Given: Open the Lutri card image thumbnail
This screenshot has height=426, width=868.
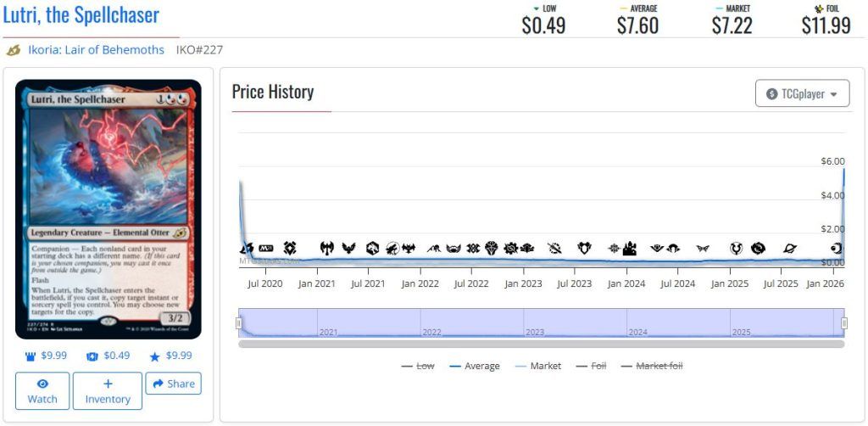Looking at the screenshot, I should click(108, 209).
